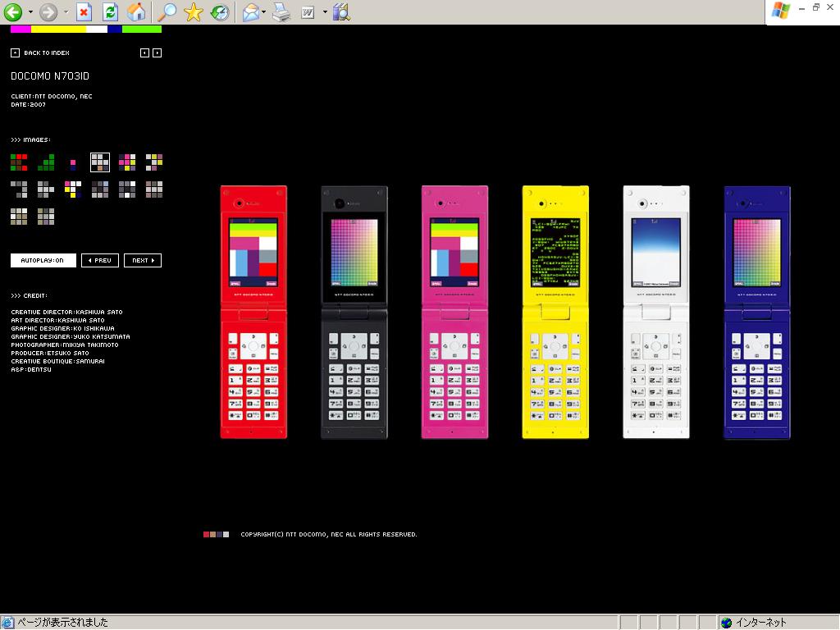Click the yellow phone image
Screen dimensions: 840x630
pyautogui.click(x=555, y=313)
